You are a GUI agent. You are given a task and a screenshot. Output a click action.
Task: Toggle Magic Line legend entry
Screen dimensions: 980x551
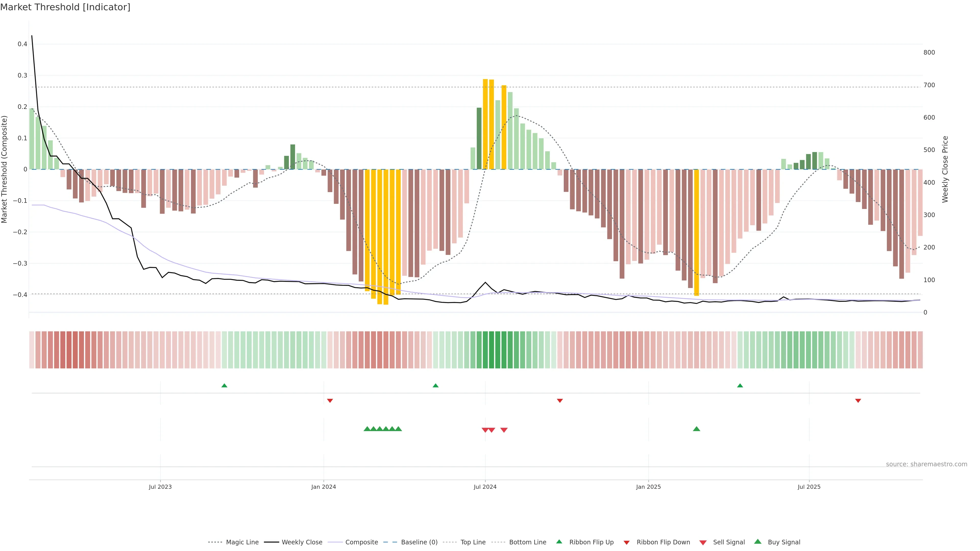pyautogui.click(x=242, y=542)
